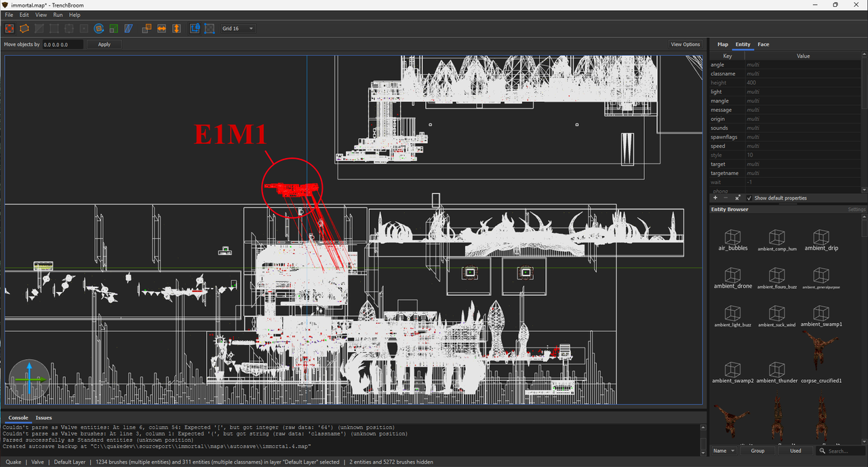Select the air_bubbles entity
868x467 pixels.
(732, 240)
